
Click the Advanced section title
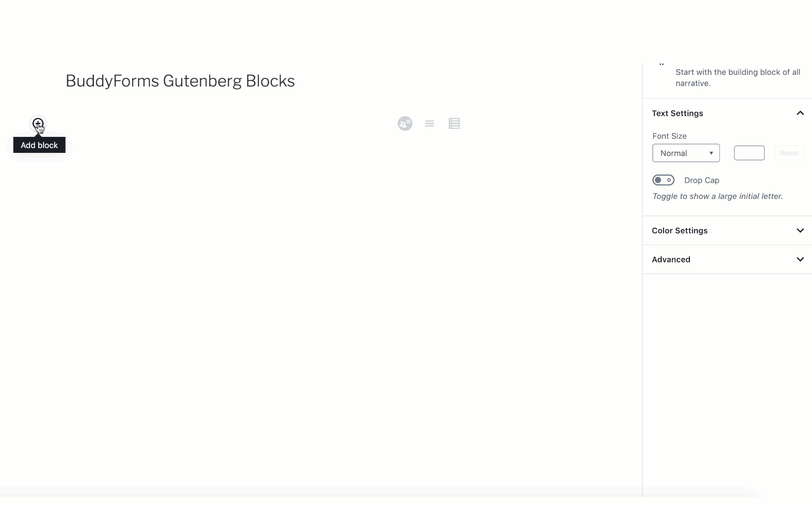[671, 260]
